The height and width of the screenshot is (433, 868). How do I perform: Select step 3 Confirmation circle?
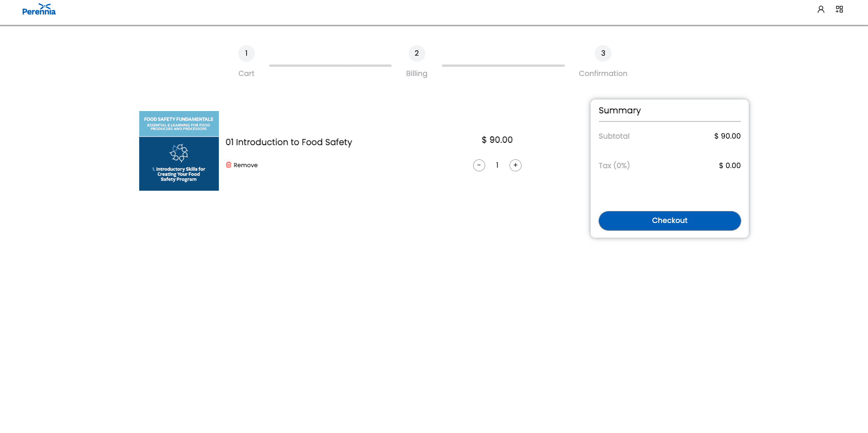pos(603,53)
